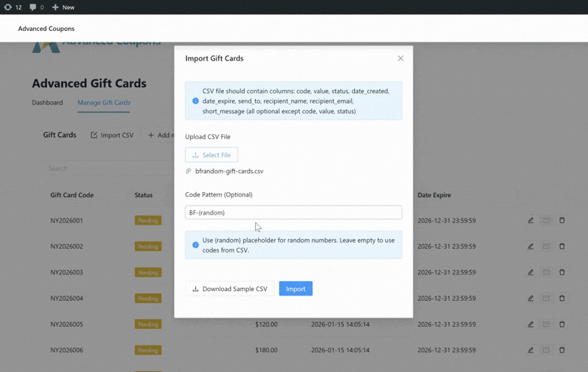Delete gift card NY2026006 with trash icon

pos(562,350)
